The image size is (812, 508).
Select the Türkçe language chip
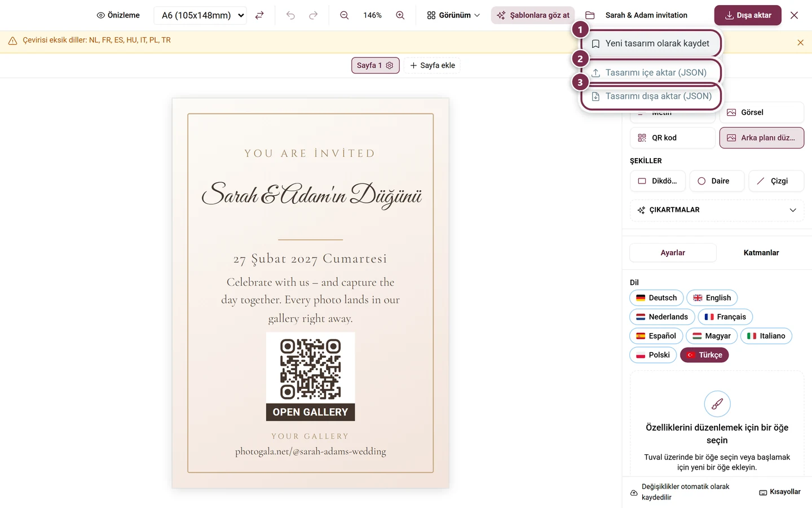[x=704, y=355]
